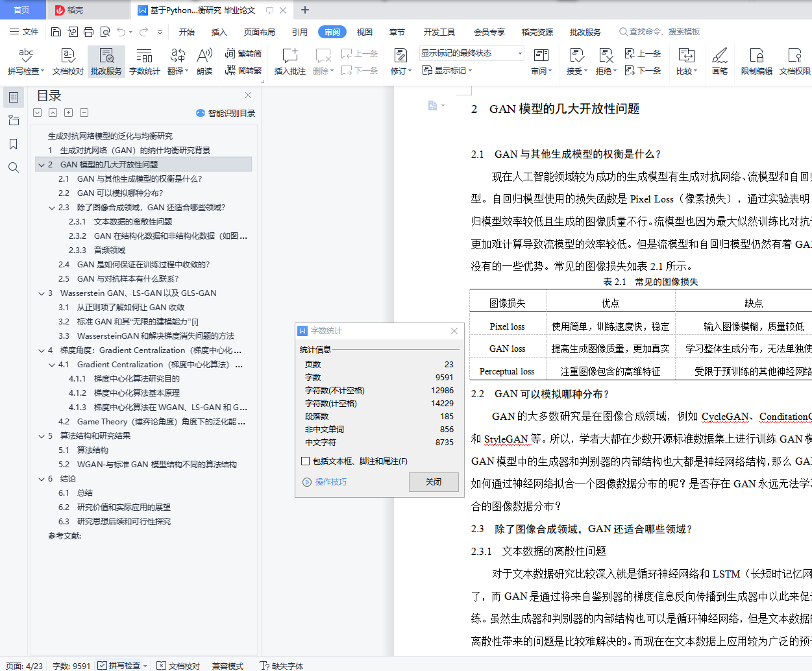Close the 目录 navigation pane
Viewport: 812px width, 671px height.
point(248,95)
